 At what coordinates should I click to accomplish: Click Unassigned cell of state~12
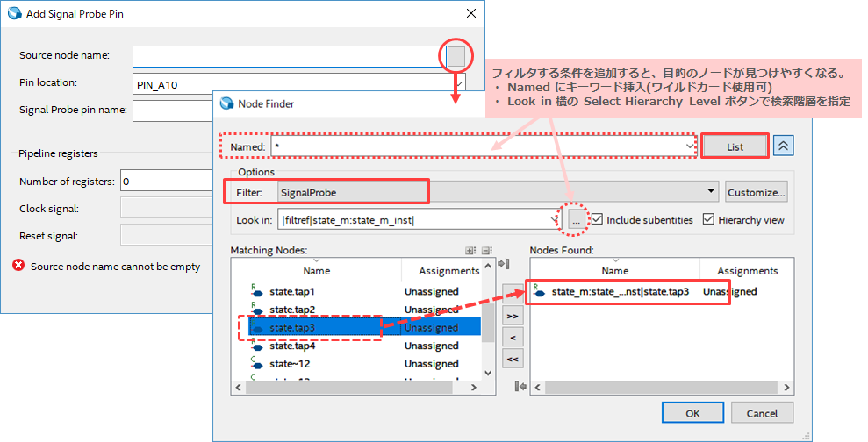(x=431, y=363)
